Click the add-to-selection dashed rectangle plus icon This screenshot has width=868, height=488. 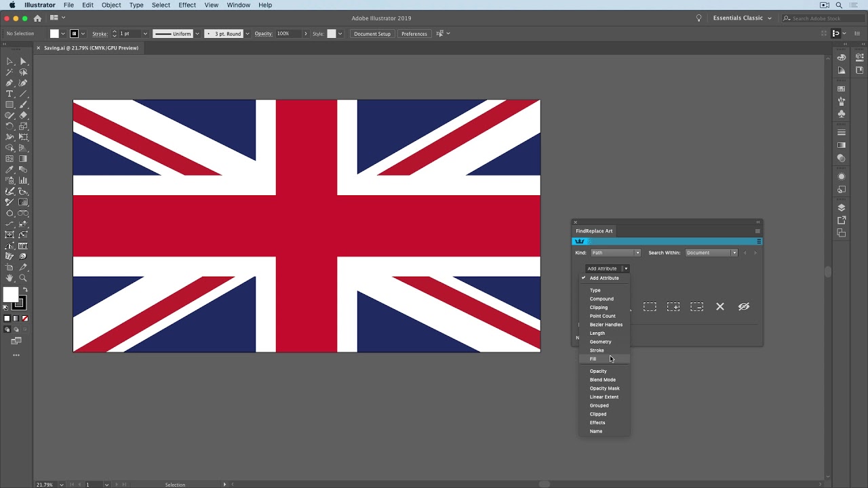point(673,307)
